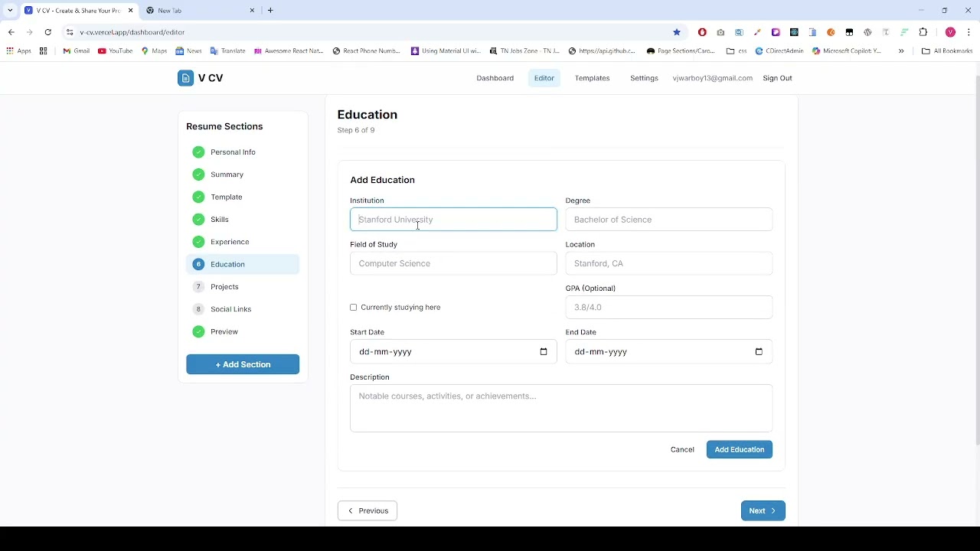Open the Preview resume section
This screenshot has width=980, height=551.
point(243,332)
